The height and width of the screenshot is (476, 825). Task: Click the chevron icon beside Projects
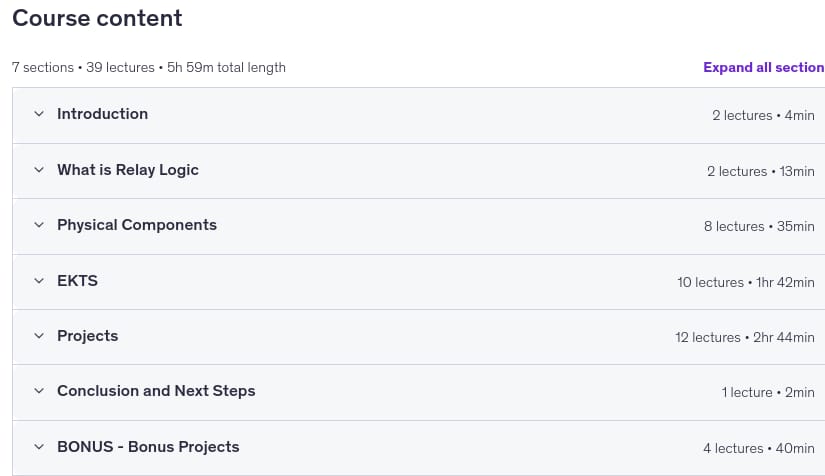pyautogui.click(x=39, y=336)
